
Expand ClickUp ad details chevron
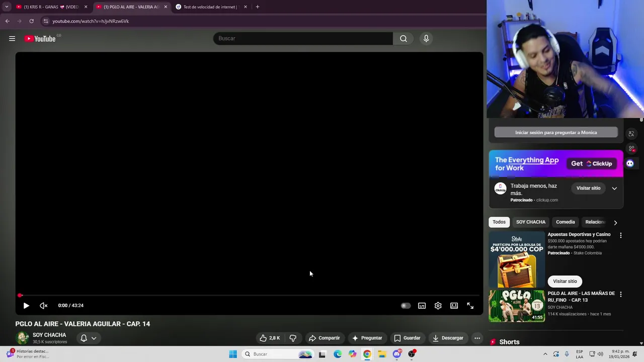click(x=614, y=188)
